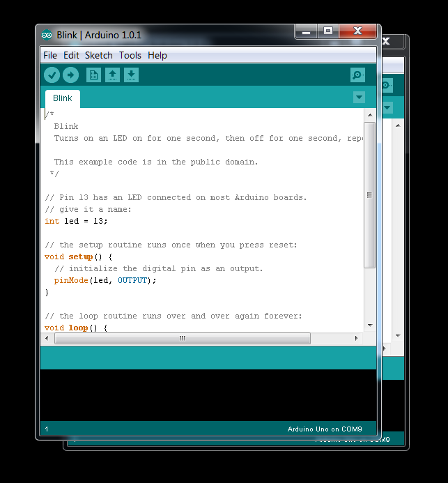The image size is (448, 483).
Task: Open Serial Monitor in background window
Action: click(387, 85)
